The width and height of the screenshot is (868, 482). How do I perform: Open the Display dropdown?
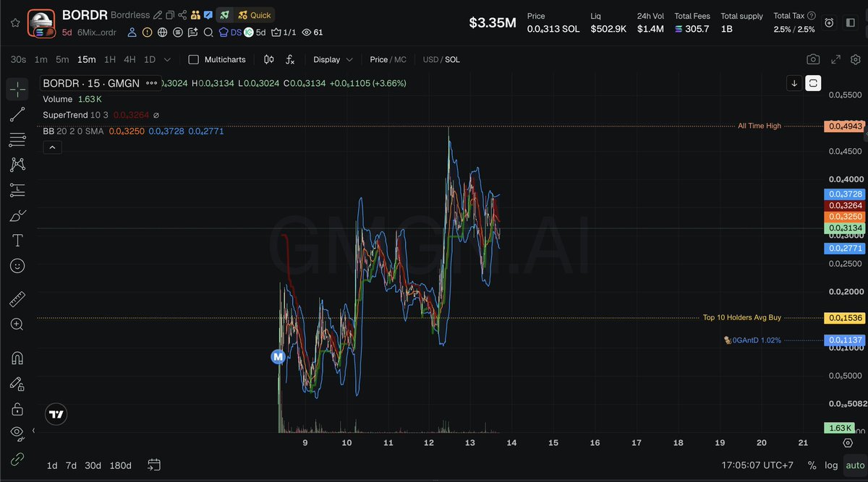click(333, 59)
